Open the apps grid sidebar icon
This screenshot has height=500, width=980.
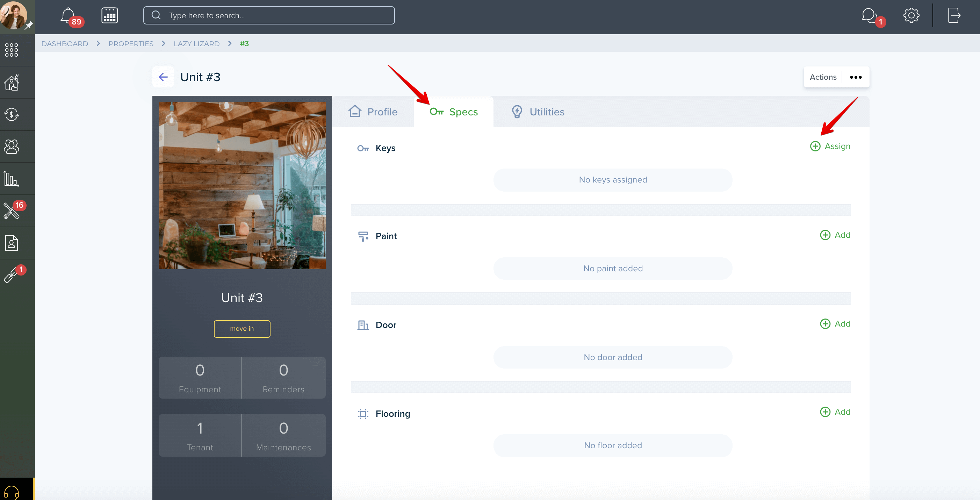pyautogui.click(x=12, y=50)
